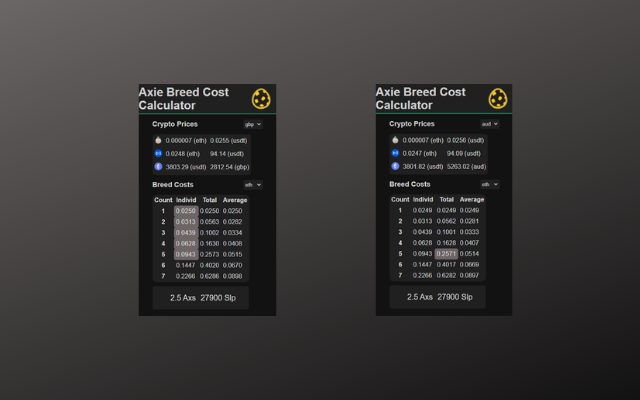This screenshot has height=400, width=640.
Task: Select the 5263.02 (aud) price value
Action: pos(466,167)
